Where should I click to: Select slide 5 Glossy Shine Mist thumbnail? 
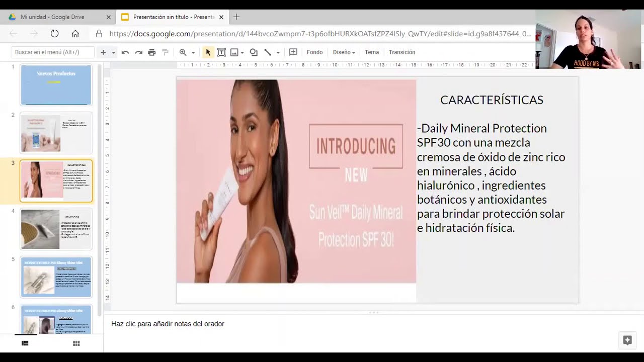56,277
